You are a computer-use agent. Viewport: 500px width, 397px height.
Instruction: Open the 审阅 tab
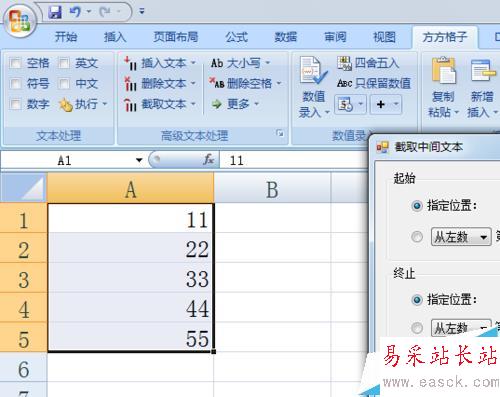point(335,36)
